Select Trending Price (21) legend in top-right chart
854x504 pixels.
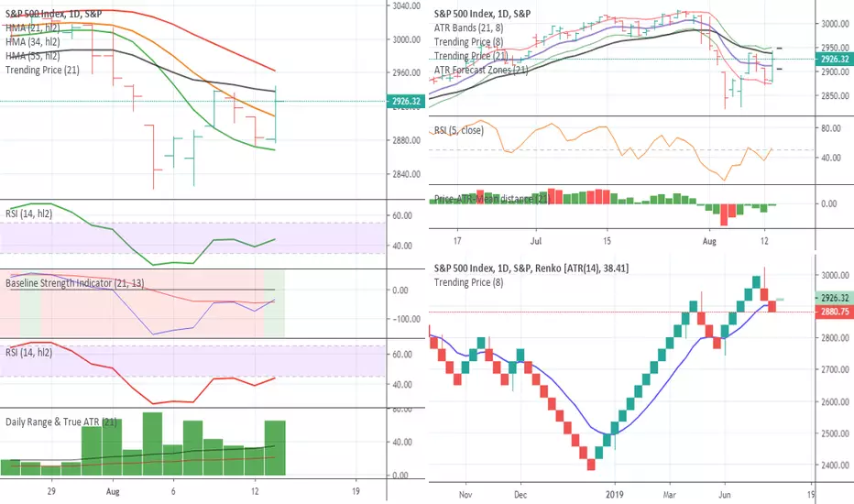471,56
